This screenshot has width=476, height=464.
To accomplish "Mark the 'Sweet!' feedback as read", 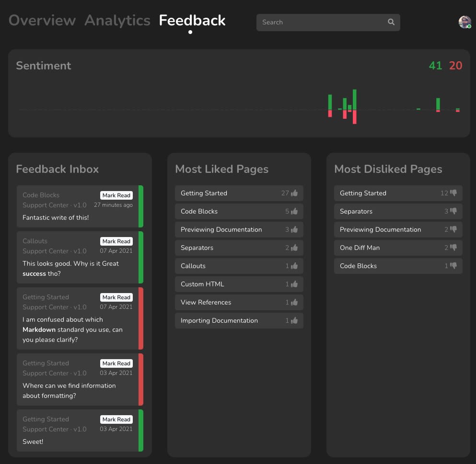I will coord(116,419).
